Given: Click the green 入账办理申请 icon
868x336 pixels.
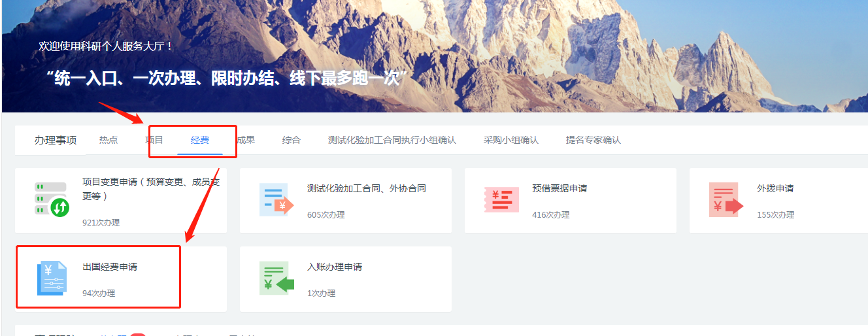Looking at the screenshot, I should 276,278.
